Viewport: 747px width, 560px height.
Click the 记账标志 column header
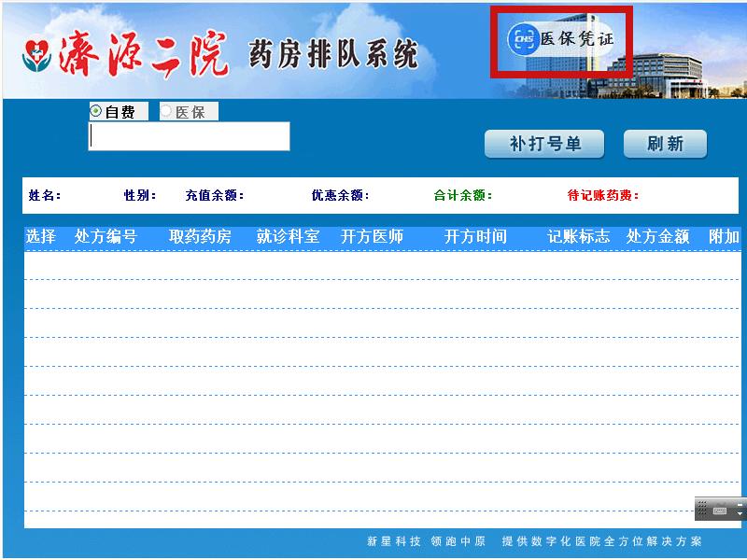(578, 237)
